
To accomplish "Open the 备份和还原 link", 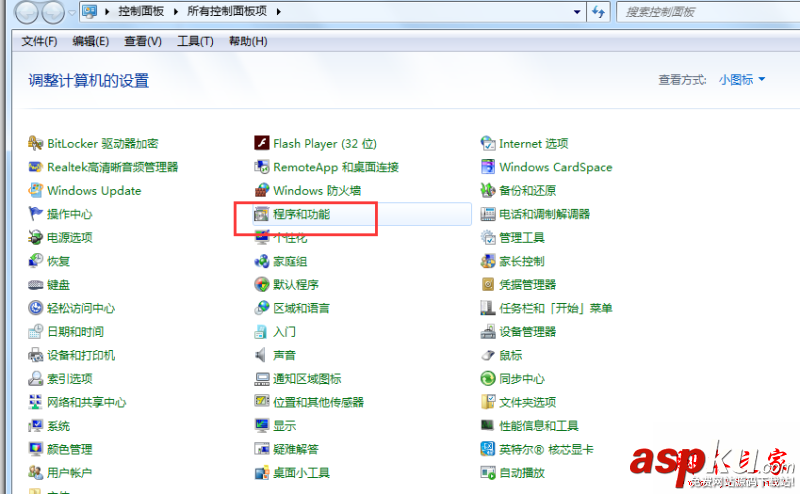I will pos(528,190).
